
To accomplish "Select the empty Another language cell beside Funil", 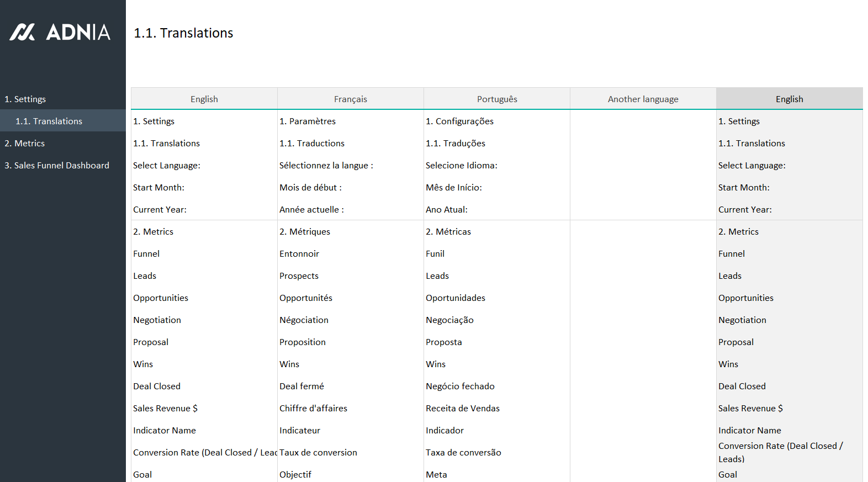I will pyautogui.click(x=643, y=254).
